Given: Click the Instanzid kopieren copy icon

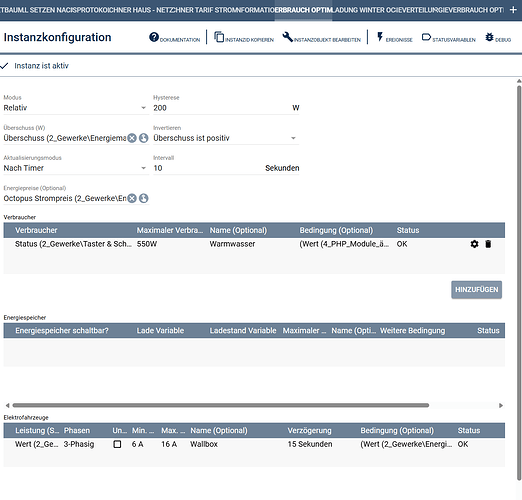Looking at the screenshot, I should (219, 37).
